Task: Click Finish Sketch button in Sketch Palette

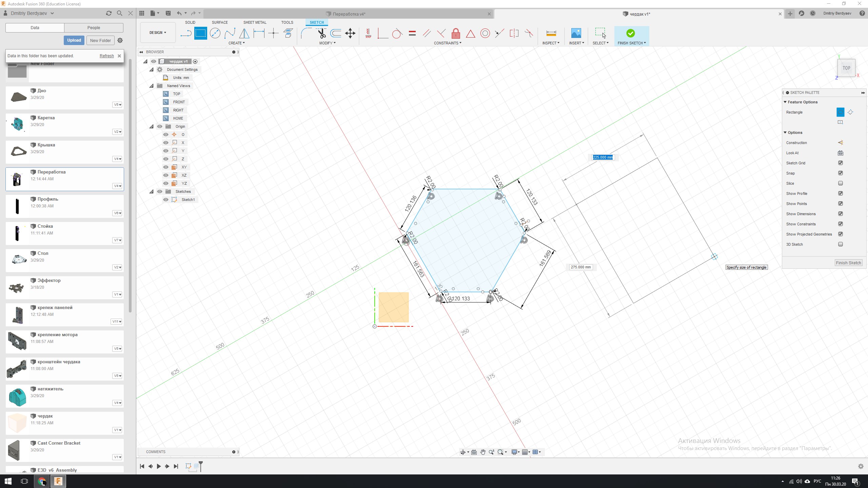Action: pyautogui.click(x=848, y=263)
